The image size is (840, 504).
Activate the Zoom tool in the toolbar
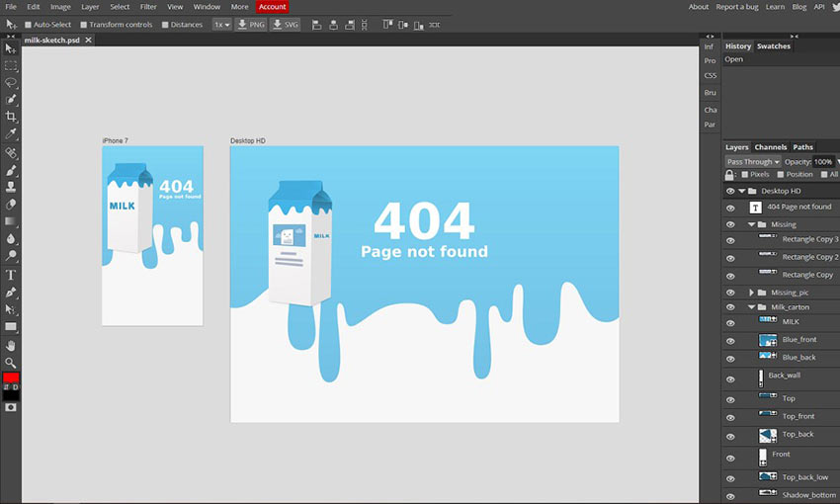tap(11, 363)
